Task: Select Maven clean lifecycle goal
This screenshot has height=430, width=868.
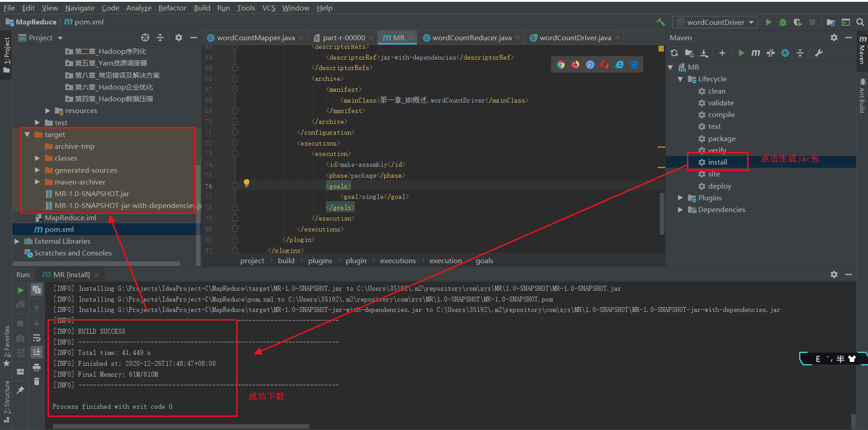Action: pyautogui.click(x=716, y=91)
